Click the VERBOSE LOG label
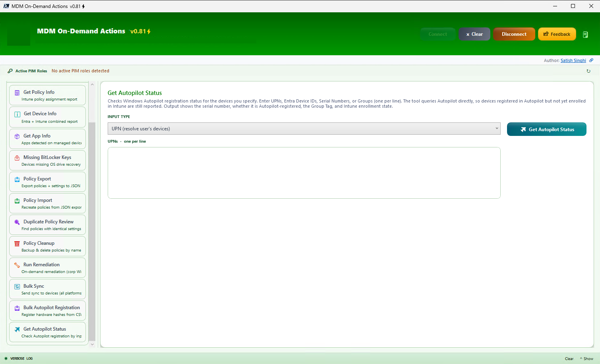600x364 pixels. coord(21,358)
